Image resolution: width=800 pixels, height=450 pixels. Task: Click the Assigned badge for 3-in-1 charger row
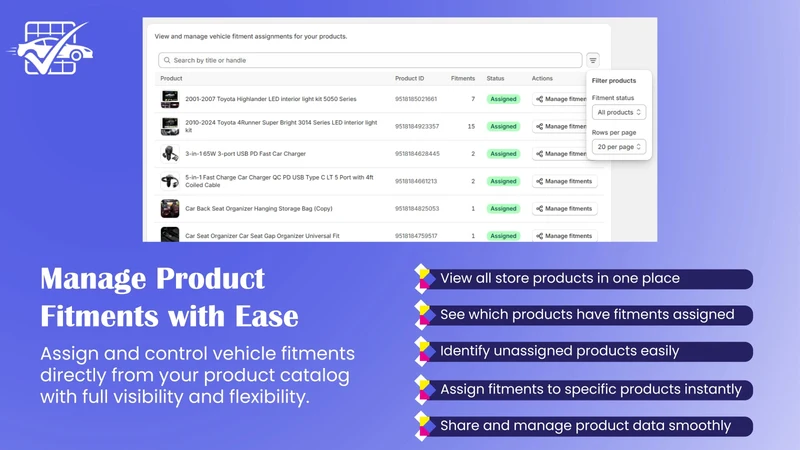[x=503, y=154]
